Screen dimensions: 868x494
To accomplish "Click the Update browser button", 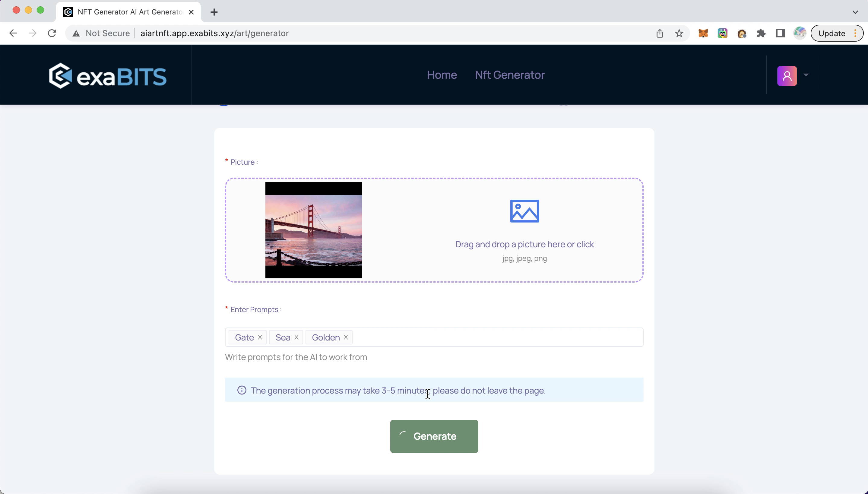I will [832, 33].
